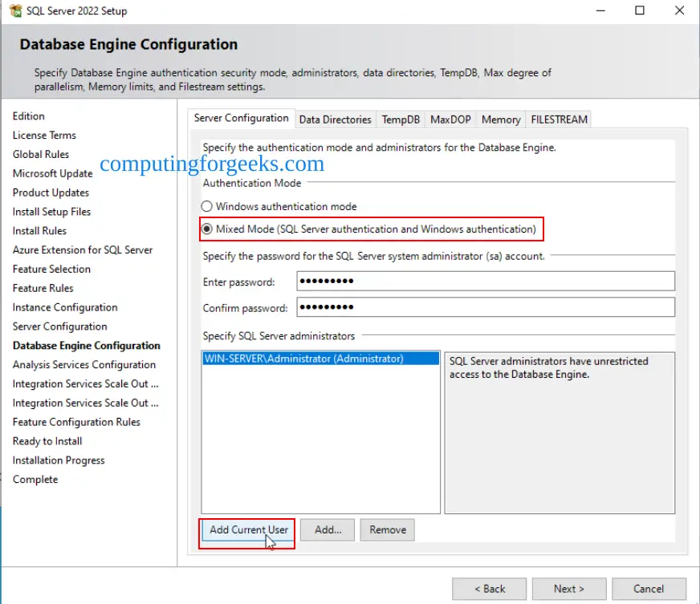Click Product Updates step in sidebar

click(51, 193)
